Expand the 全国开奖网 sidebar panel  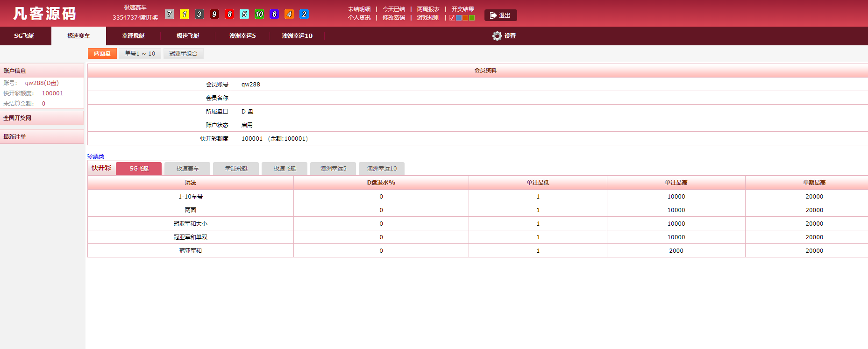click(42, 118)
